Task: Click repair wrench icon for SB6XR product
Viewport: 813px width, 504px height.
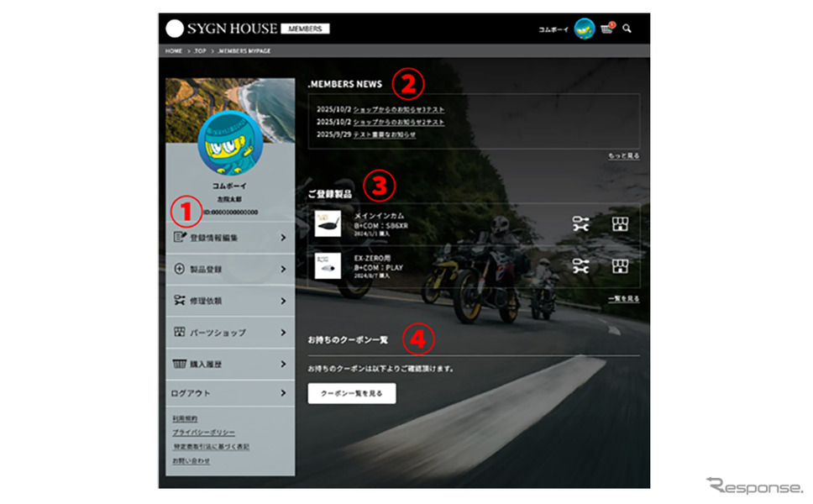Action: (580, 223)
